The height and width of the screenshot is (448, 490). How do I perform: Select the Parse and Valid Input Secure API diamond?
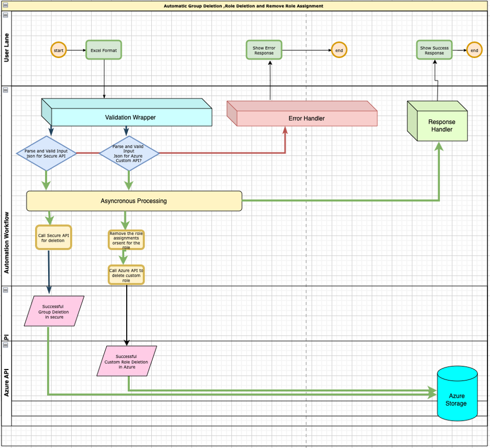pyautogui.click(x=46, y=153)
